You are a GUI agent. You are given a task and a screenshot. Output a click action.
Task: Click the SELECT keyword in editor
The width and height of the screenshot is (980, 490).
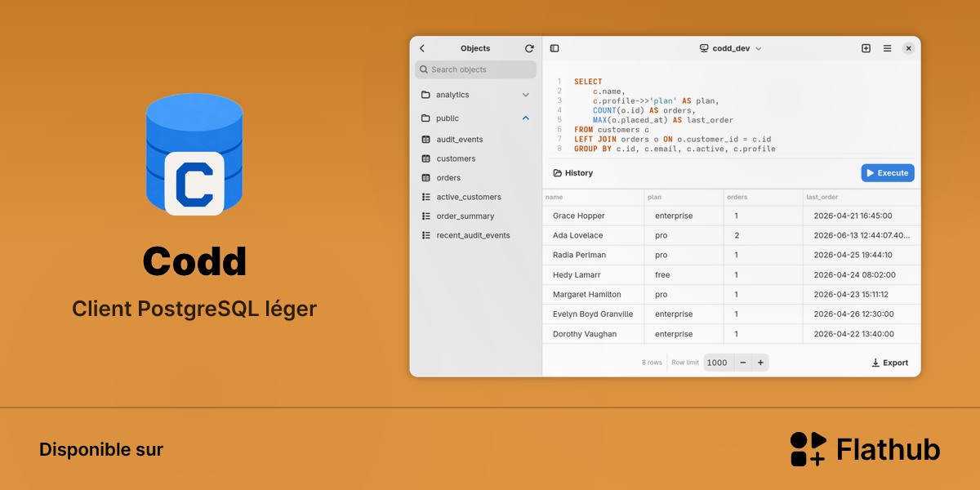pyautogui.click(x=588, y=82)
